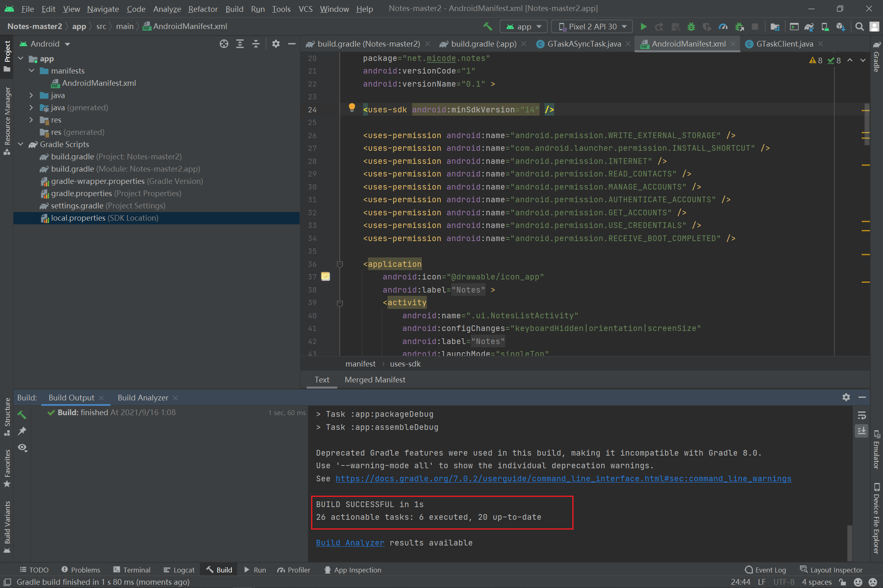Click the editor vertical scrollbar thumb
Viewport: 883px width, 588px height.
[x=867, y=125]
